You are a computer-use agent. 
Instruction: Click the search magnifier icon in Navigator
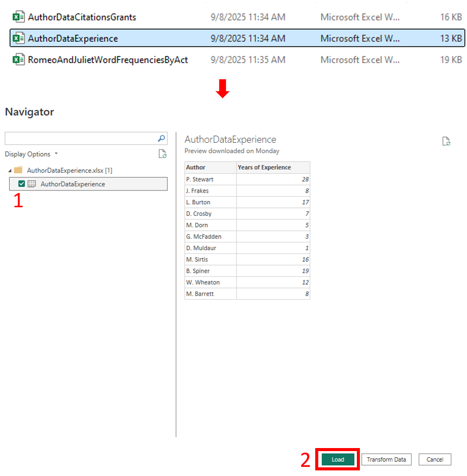(161, 138)
